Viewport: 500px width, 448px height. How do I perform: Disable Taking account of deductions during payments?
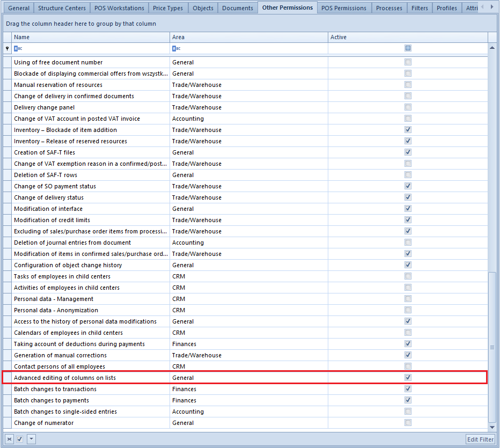[x=408, y=344]
